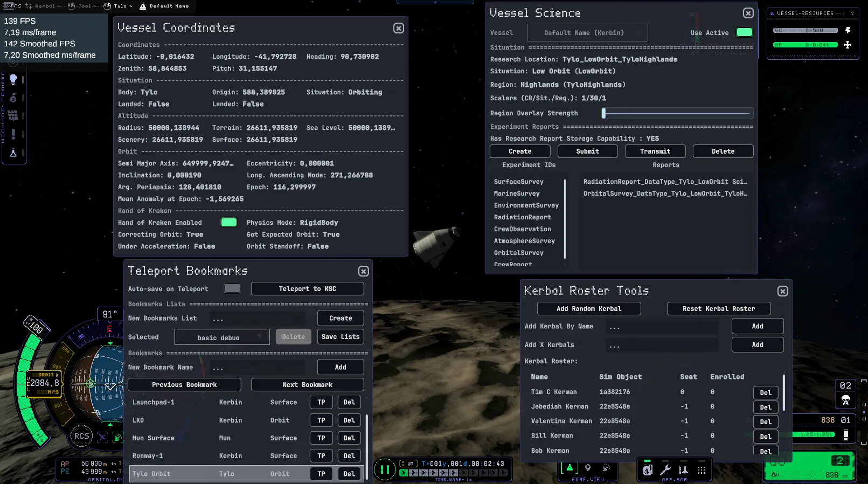Open the map pin view in Game View

(x=588, y=468)
